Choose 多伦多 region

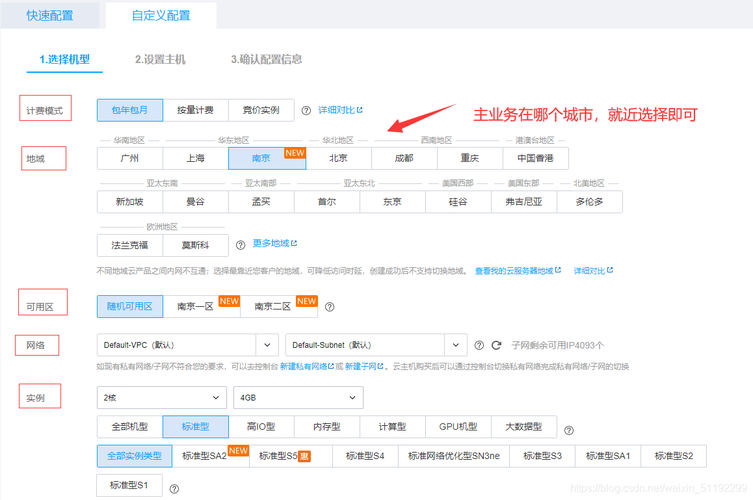(x=590, y=202)
